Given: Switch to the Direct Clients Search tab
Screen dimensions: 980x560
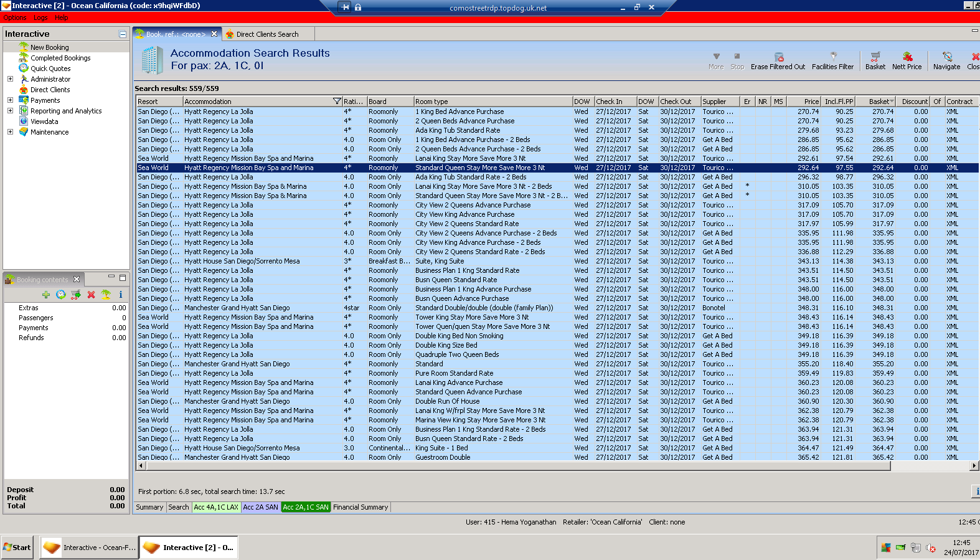Looking at the screenshot, I should (267, 34).
